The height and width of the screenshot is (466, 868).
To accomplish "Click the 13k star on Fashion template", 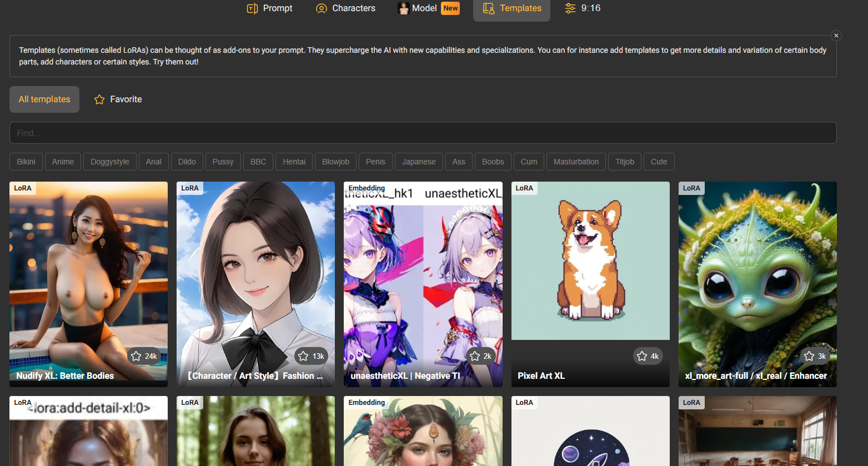I will coord(303,356).
